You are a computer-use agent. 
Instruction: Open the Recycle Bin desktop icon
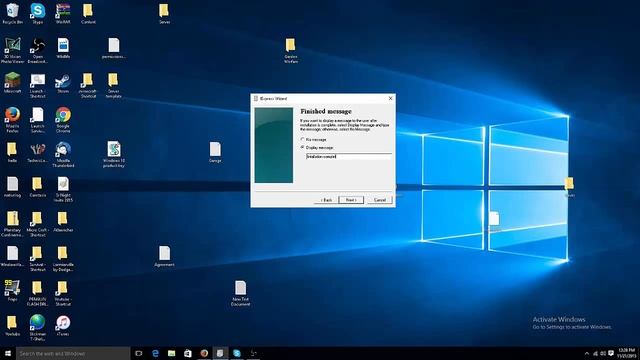[x=12, y=13]
